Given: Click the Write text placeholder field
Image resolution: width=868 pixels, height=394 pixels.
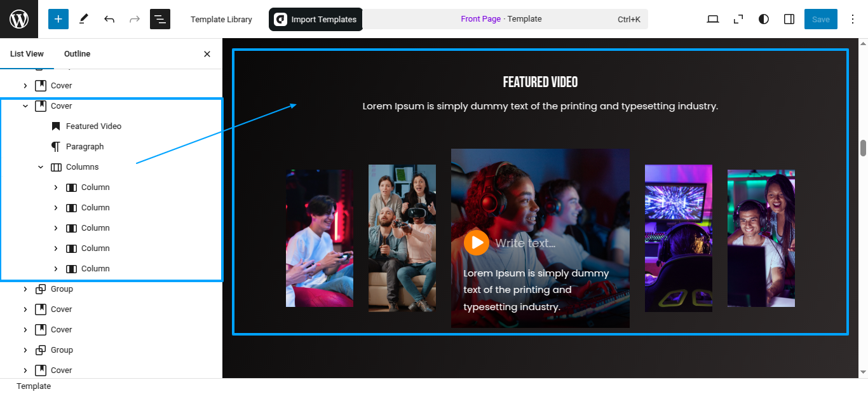Looking at the screenshot, I should click(526, 243).
